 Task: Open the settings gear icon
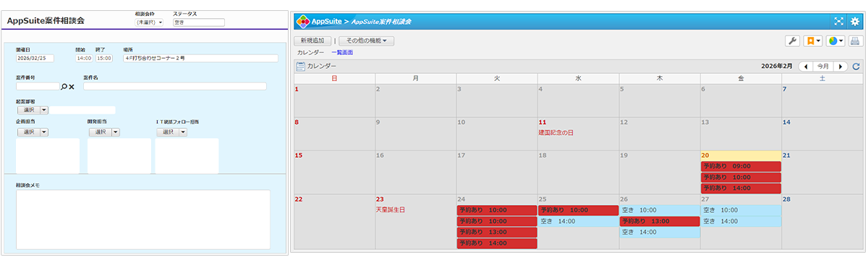[x=855, y=22]
